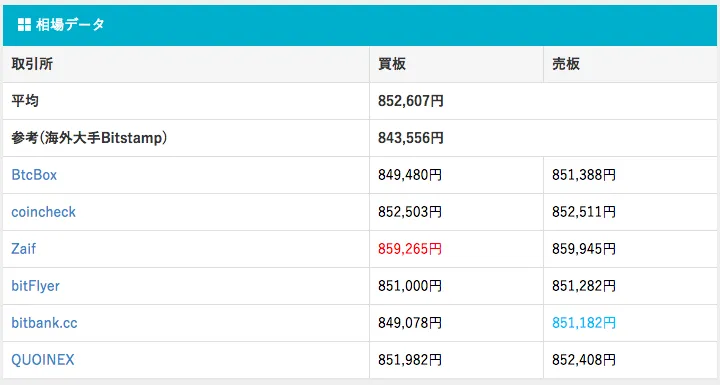Open the QUOINEX exchange link
Screen dimensions: 720x385
coord(43,360)
